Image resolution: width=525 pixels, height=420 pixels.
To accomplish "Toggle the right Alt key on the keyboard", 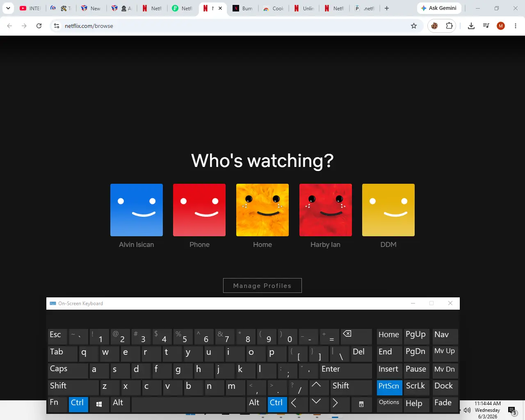I will pos(256,404).
